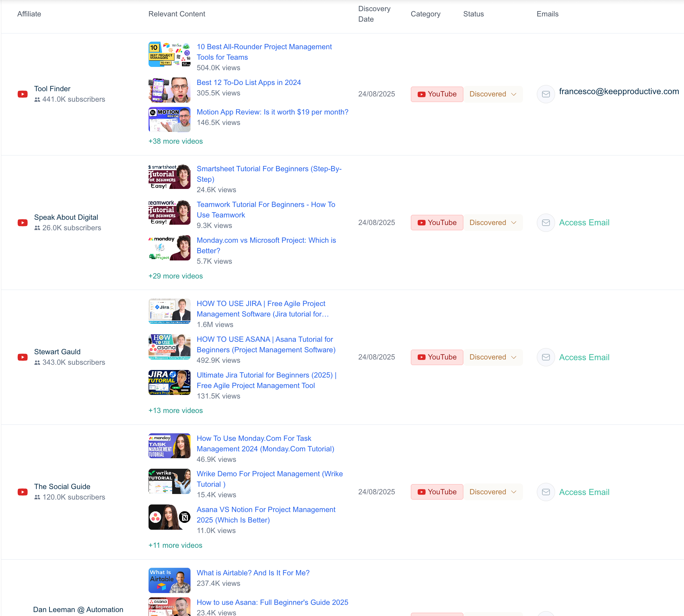The height and width of the screenshot is (616, 684).
Task: Click Access Email for Stewart Gauld
Action: 584,357
